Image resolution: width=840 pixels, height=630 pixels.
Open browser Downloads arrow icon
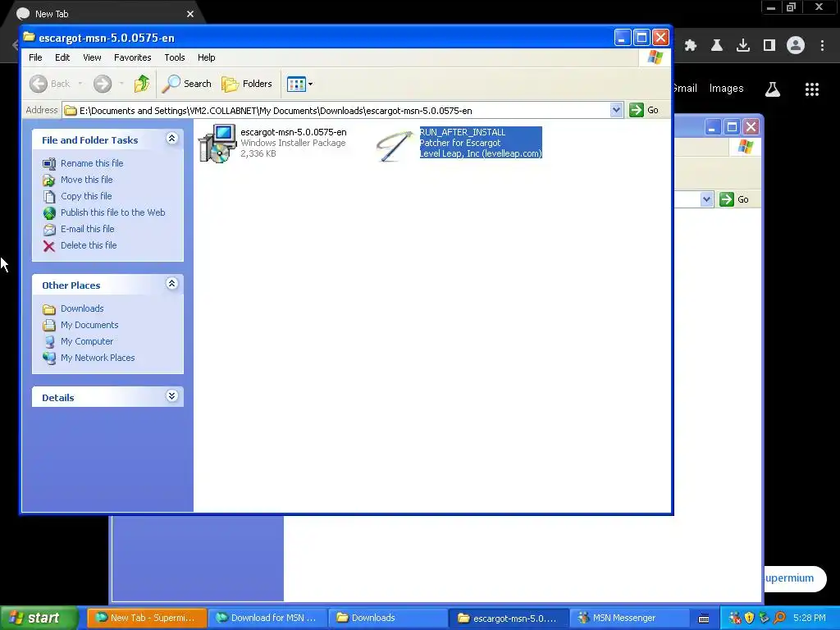743,46
